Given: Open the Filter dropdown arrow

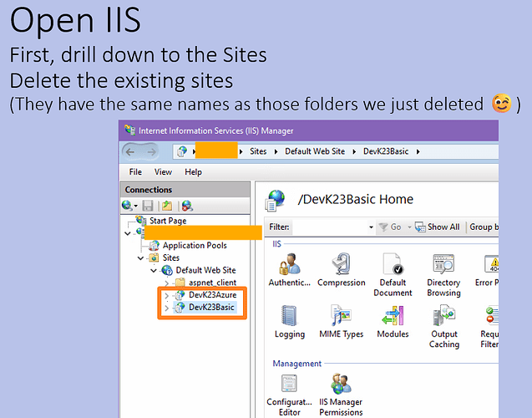Looking at the screenshot, I should point(371,227).
